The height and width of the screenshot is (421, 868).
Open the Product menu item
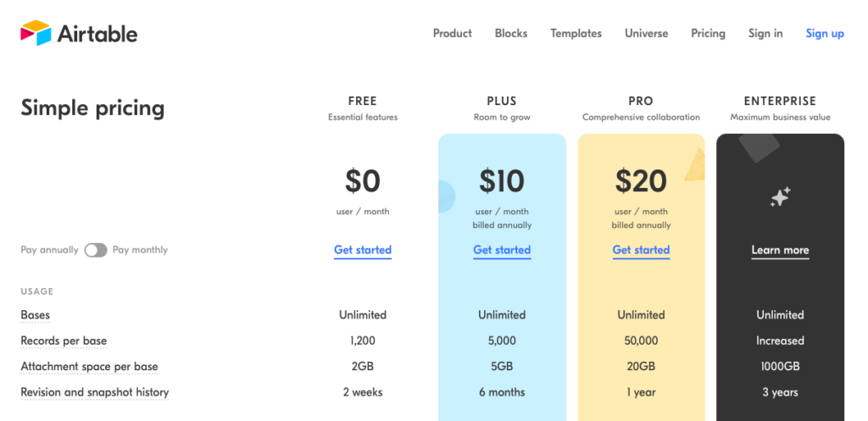click(x=453, y=33)
